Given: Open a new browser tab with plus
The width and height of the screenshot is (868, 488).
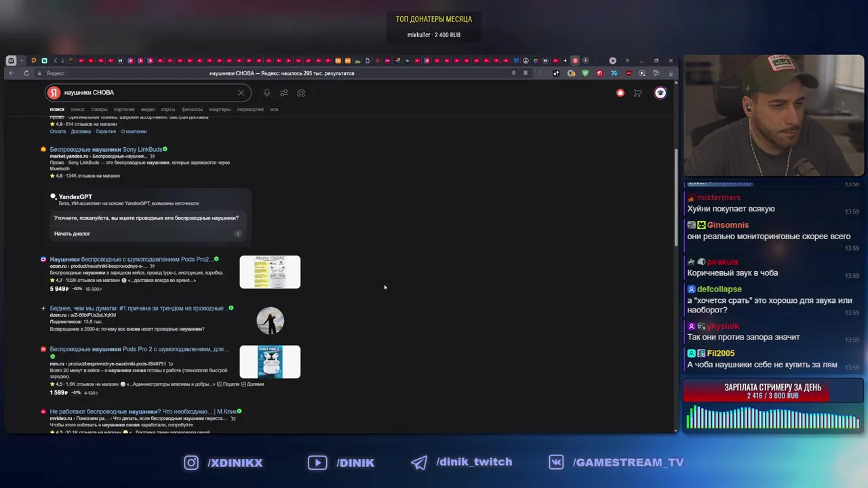Looking at the screenshot, I should click(586, 60).
